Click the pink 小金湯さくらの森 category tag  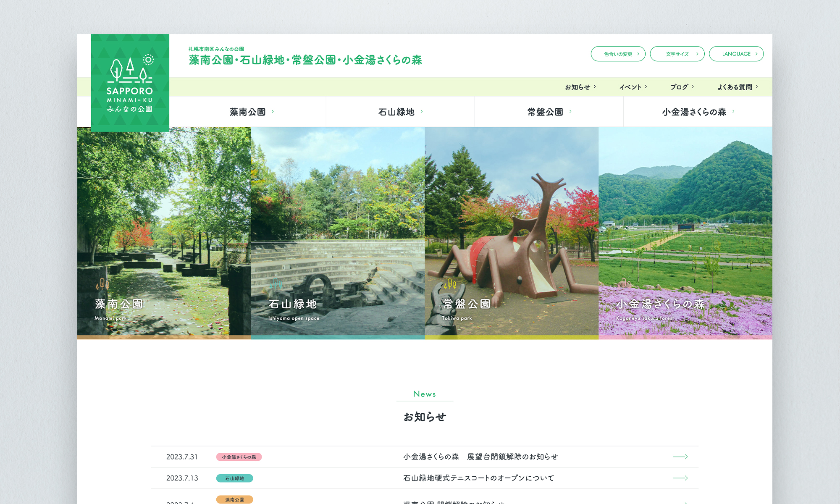pyautogui.click(x=238, y=457)
